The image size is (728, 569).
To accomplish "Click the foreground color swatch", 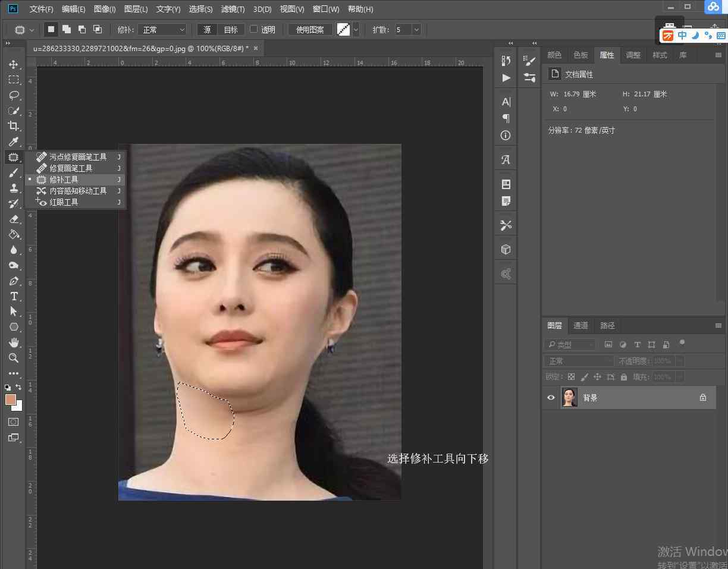I will tap(10, 400).
